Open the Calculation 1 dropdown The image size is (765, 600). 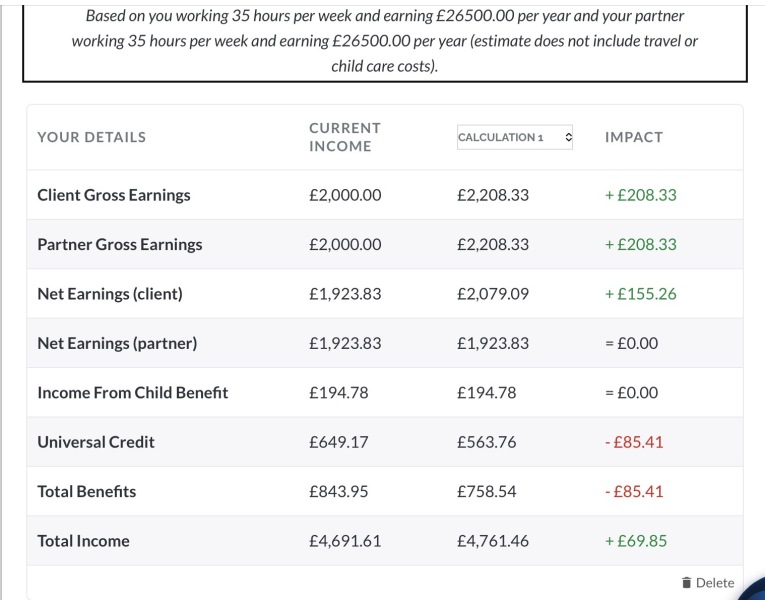[x=515, y=137]
